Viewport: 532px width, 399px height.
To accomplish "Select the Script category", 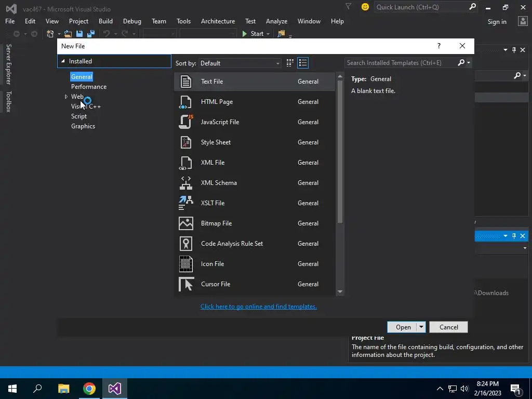I will (79, 116).
